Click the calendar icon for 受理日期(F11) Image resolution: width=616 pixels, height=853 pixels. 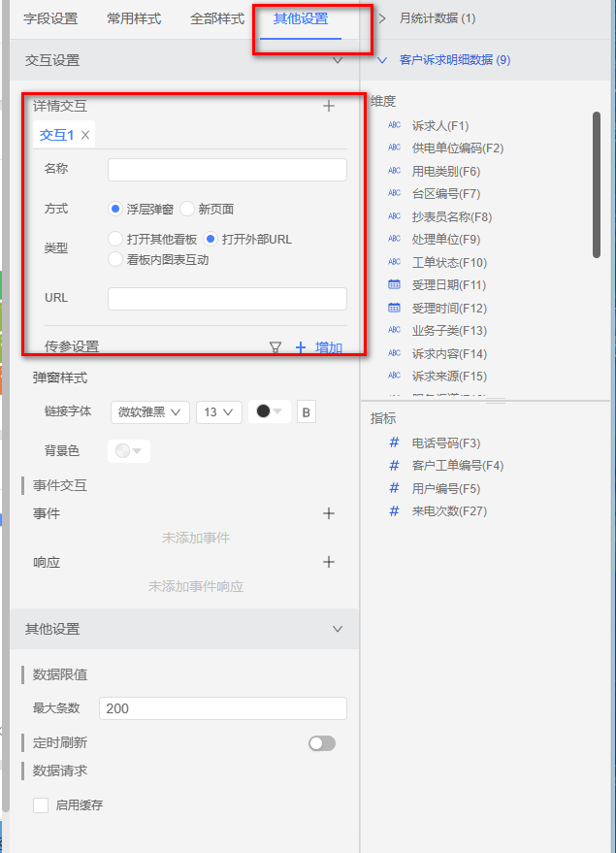click(394, 284)
